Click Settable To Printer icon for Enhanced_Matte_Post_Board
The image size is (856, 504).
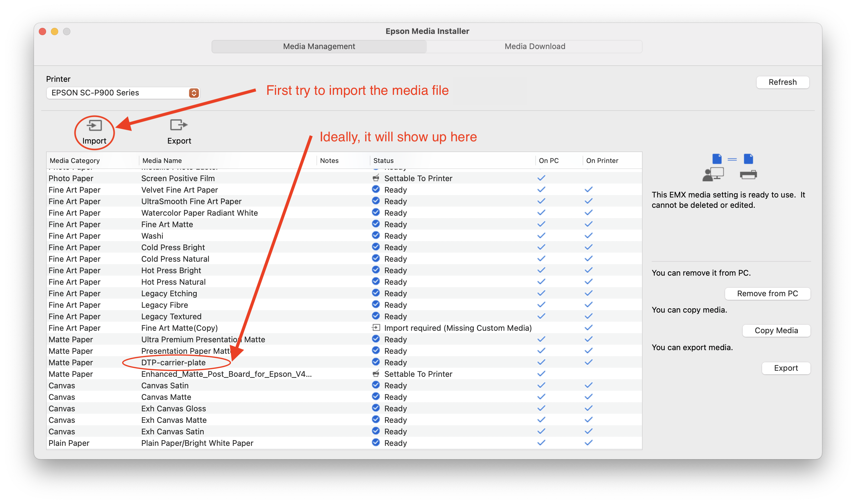click(x=376, y=373)
